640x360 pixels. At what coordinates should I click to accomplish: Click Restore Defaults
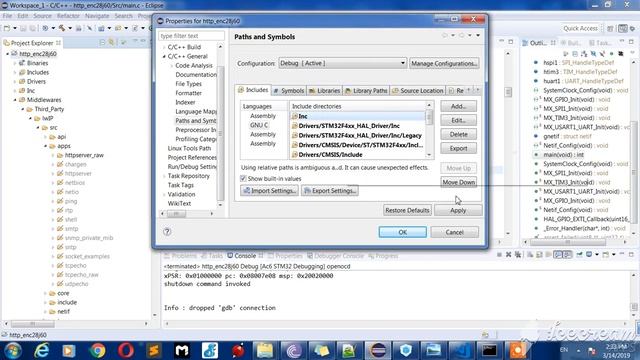(x=407, y=210)
